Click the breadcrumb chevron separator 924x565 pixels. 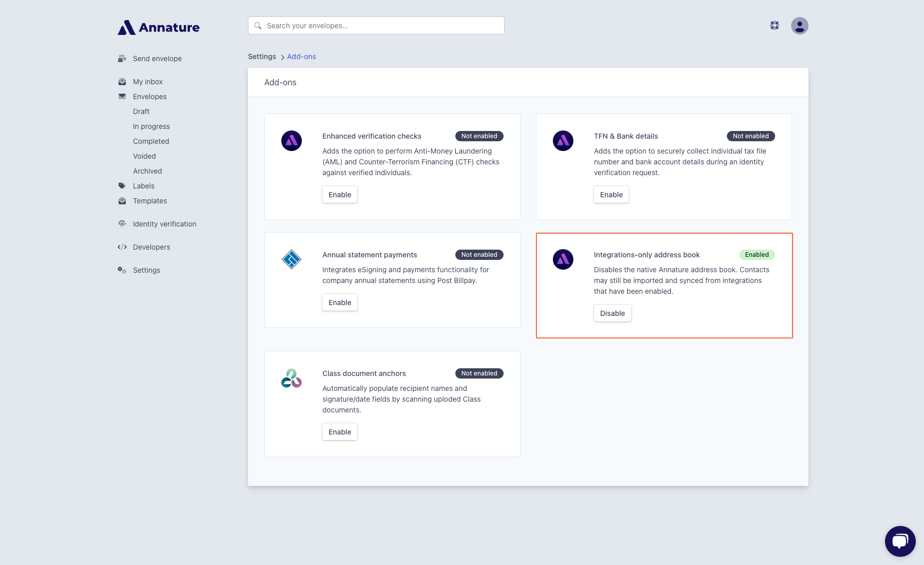(282, 57)
